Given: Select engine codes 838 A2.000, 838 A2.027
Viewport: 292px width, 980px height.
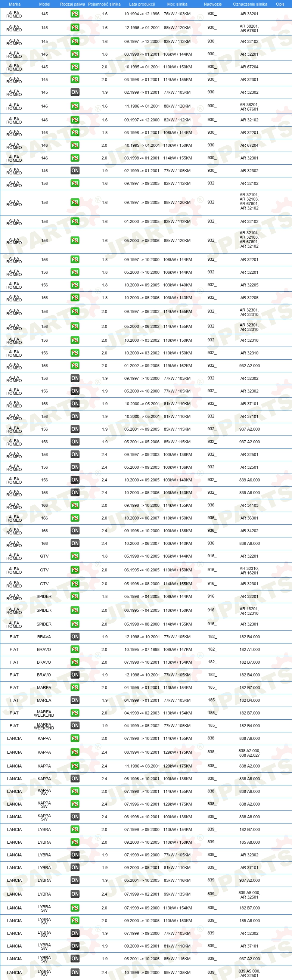Looking at the screenshot, I should [249, 753].
